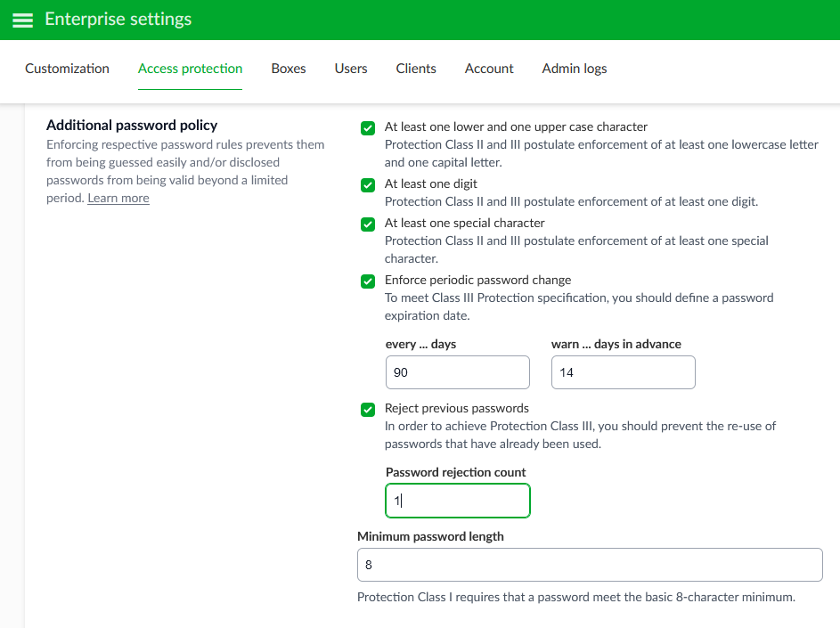Toggle the At least one digit checkbox

click(368, 185)
